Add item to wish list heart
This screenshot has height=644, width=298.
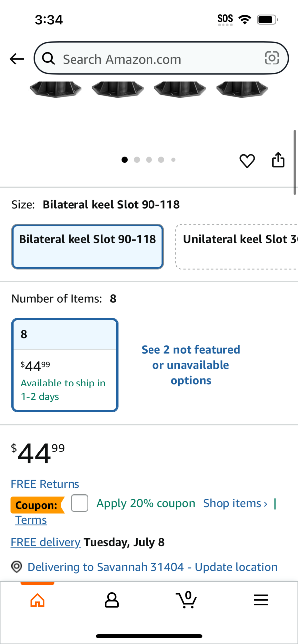247,161
